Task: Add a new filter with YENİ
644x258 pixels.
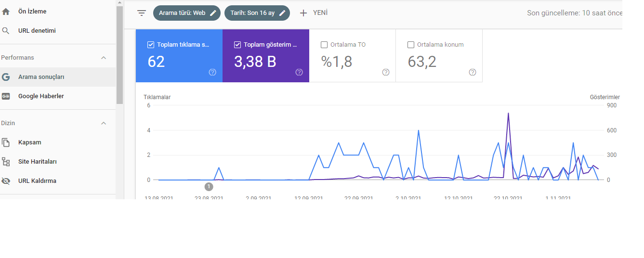Action: click(314, 13)
